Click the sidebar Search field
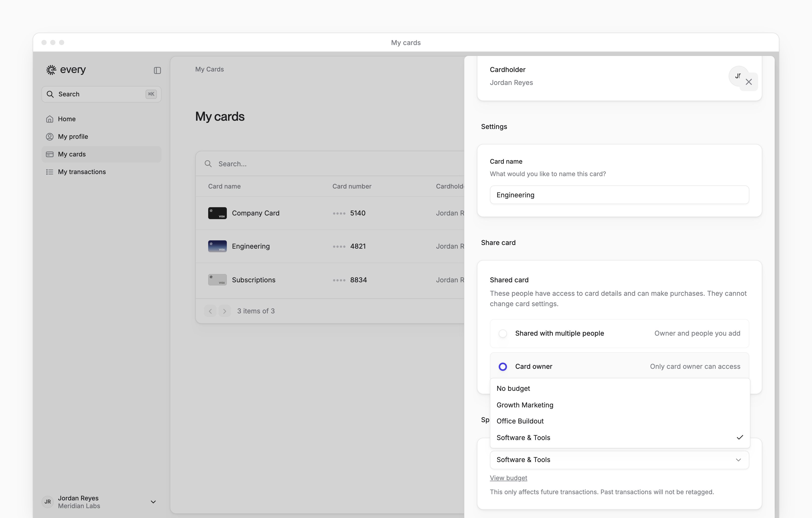 101,94
